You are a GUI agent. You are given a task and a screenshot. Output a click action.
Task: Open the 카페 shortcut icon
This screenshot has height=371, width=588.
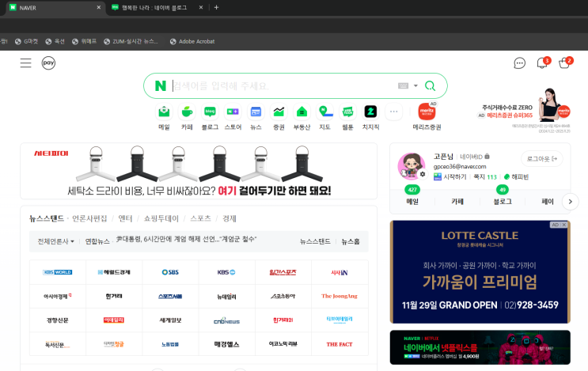point(187,112)
